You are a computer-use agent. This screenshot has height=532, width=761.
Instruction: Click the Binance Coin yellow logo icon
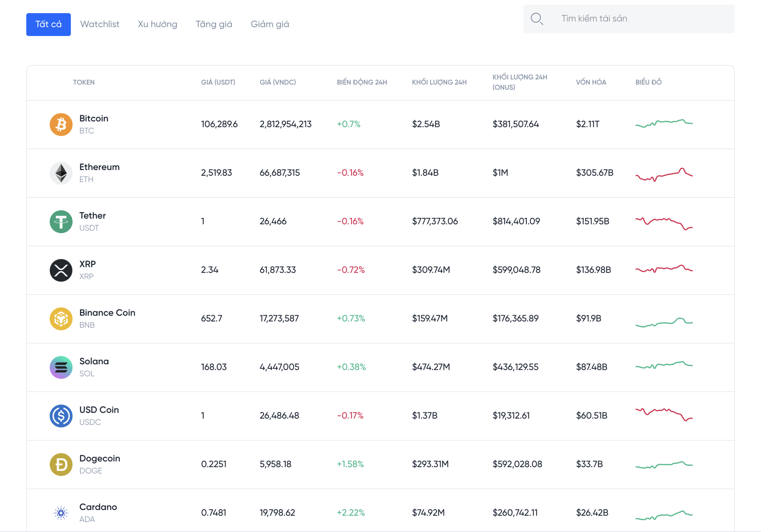click(61, 319)
